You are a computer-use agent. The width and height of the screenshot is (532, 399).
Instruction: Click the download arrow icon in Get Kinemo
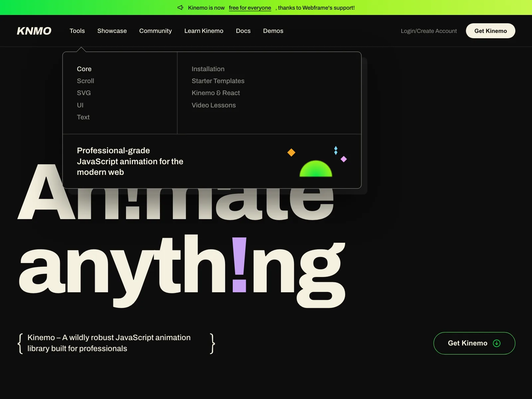[x=497, y=343]
